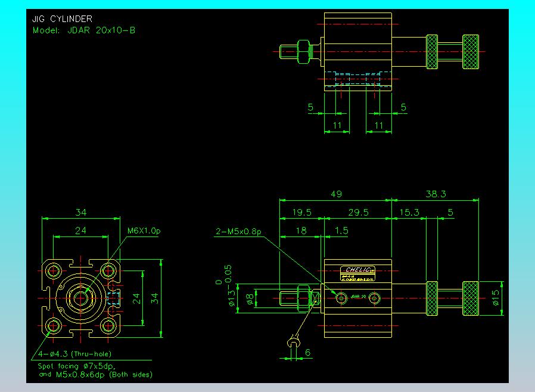
Task: Click the '18' dimension value
Action: pyautogui.click(x=301, y=231)
